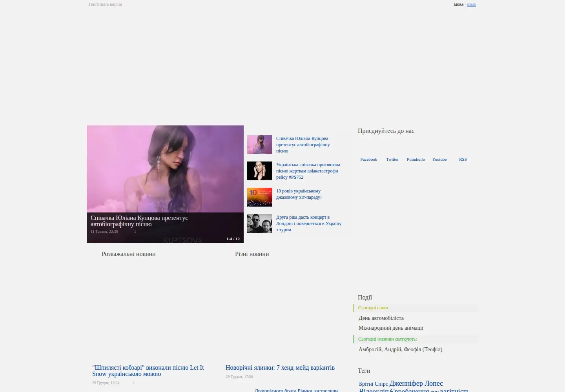The width and height of the screenshot is (565, 392).
Task: Open the Друга ріка London concert article link
Action: point(309,223)
